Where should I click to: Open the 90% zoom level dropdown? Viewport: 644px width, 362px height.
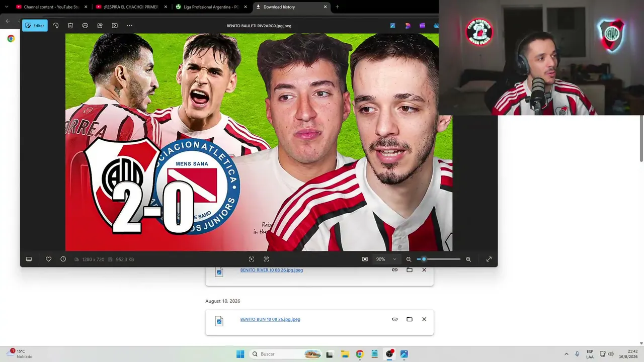tap(386, 259)
